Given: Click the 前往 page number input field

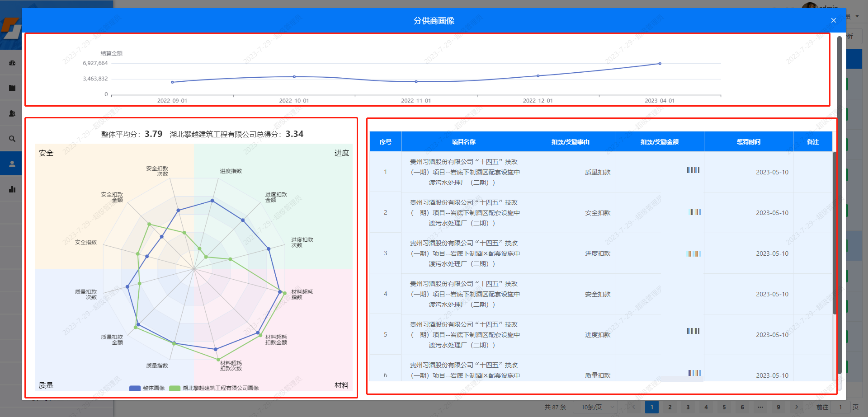Looking at the screenshot, I should click(x=840, y=407).
